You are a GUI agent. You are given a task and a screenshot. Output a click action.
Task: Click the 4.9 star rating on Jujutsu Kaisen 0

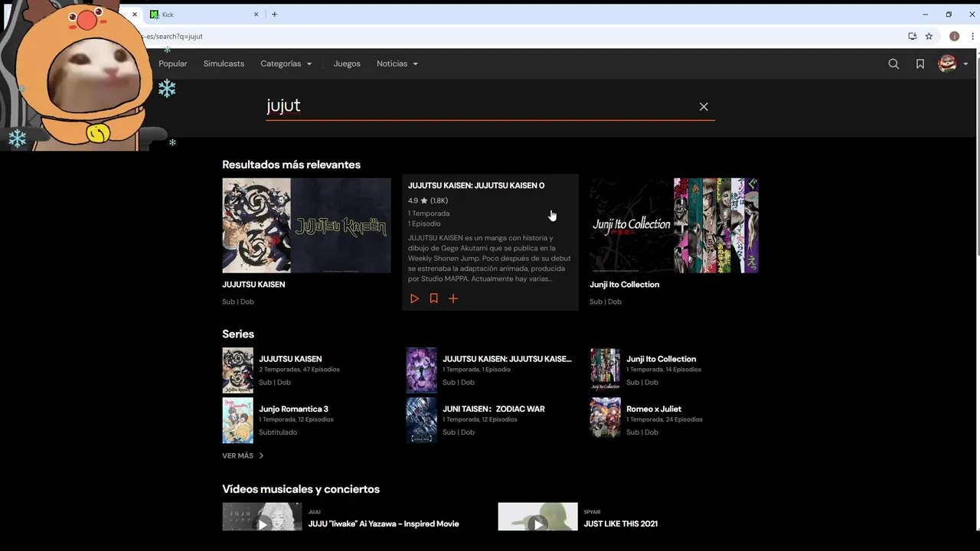point(428,201)
